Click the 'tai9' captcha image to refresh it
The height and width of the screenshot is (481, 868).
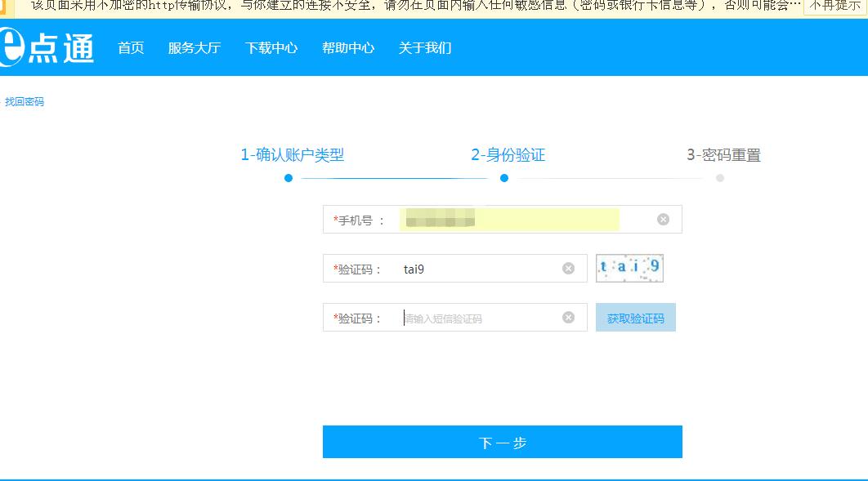pyautogui.click(x=629, y=268)
